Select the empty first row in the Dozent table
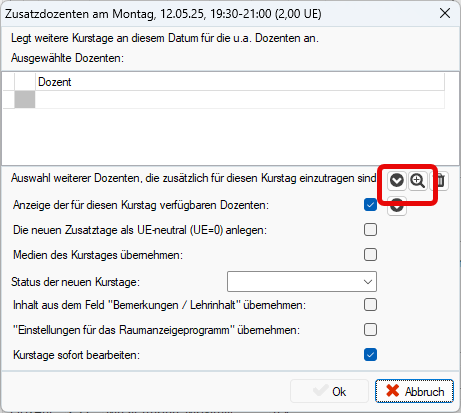461x413 pixels. pos(240,100)
